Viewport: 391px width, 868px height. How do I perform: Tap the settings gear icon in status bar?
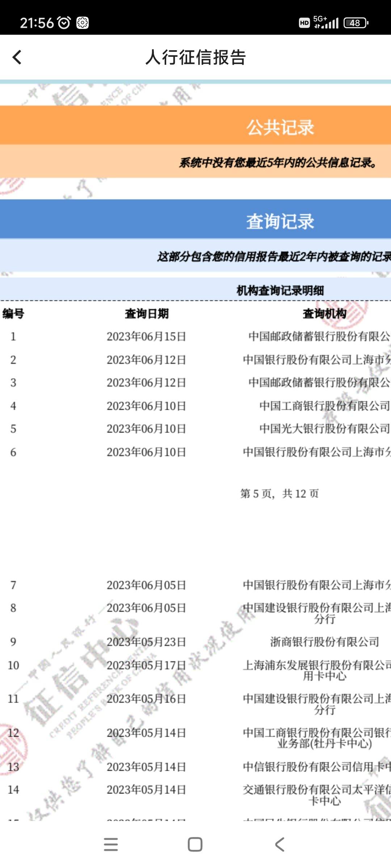pyautogui.click(x=83, y=23)
